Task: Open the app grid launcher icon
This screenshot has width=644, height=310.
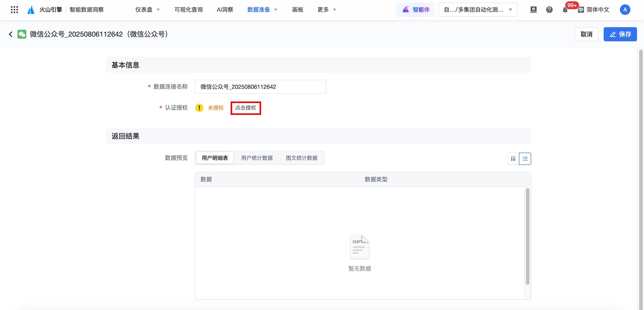Action: 14,9
